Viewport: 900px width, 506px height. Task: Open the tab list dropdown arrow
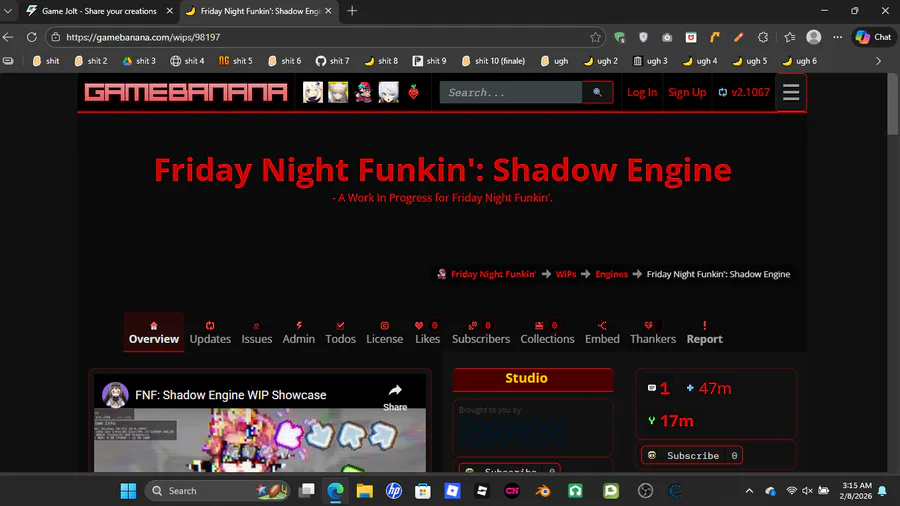click(x=8, y=11)
